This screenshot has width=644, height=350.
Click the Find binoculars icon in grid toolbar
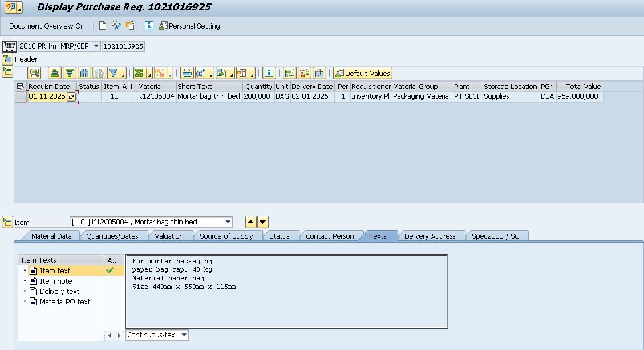pos(84,73)
